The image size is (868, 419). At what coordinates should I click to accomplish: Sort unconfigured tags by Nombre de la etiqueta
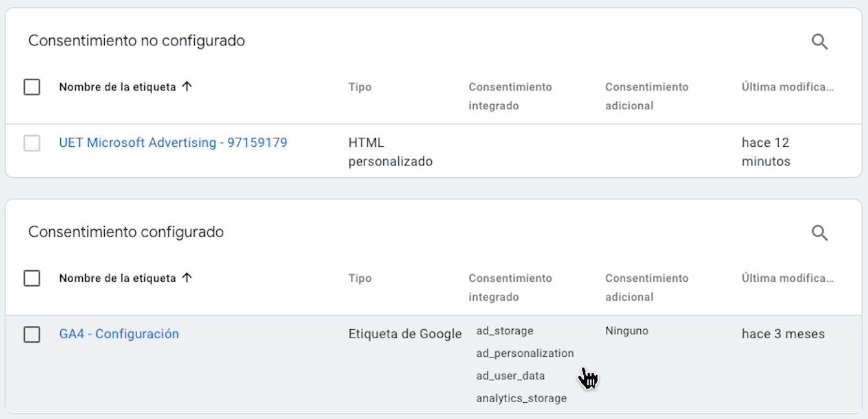coord(117,87)
